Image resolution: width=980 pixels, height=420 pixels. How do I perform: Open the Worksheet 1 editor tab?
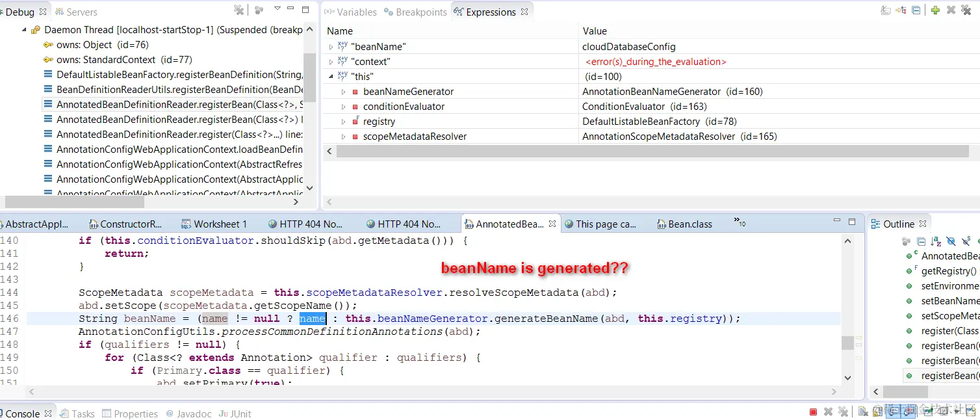(x=214, y=224)
